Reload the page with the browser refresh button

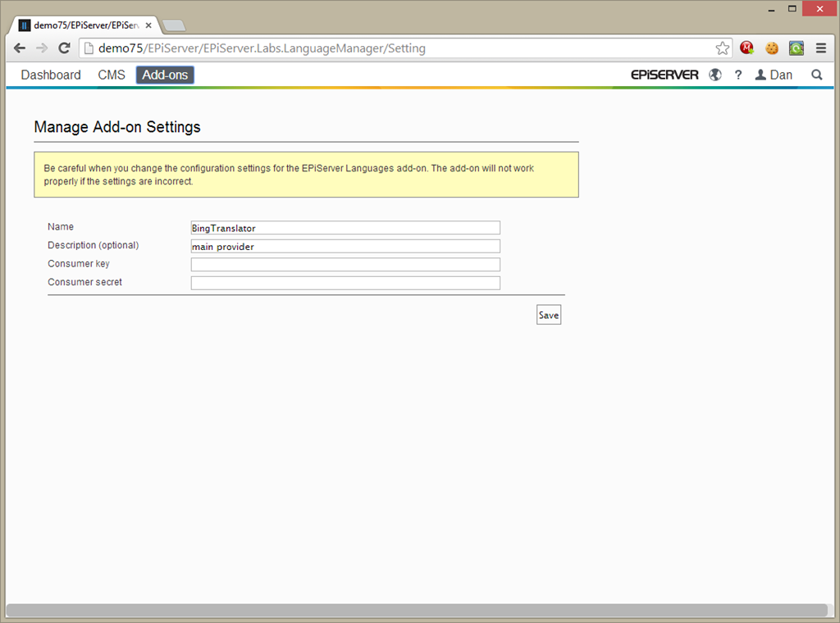click(x=64, y=48)
